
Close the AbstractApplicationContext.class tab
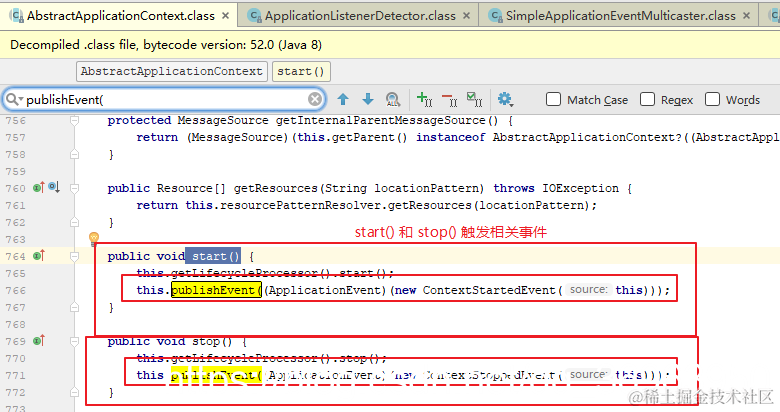pos(225,16)
